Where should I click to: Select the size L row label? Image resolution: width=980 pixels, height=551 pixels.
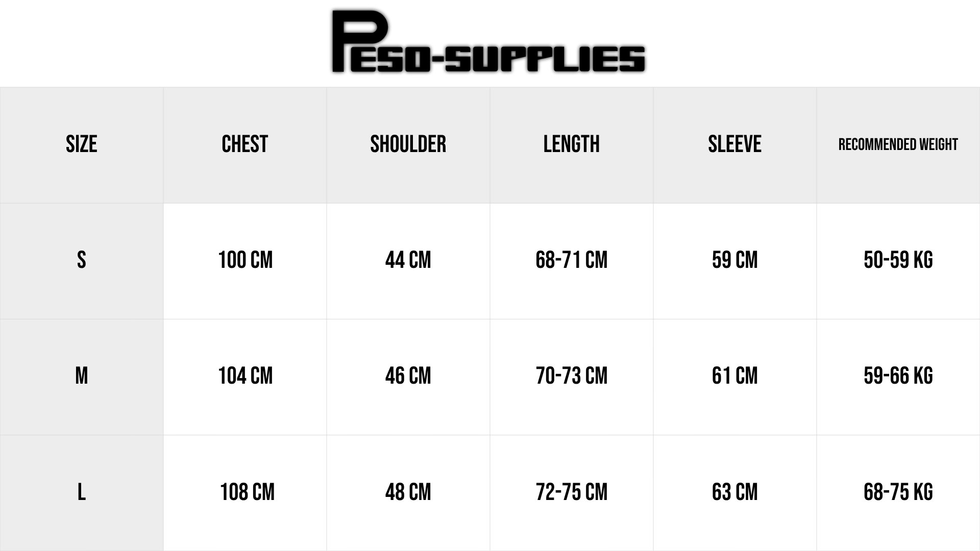tap(81, 492)
